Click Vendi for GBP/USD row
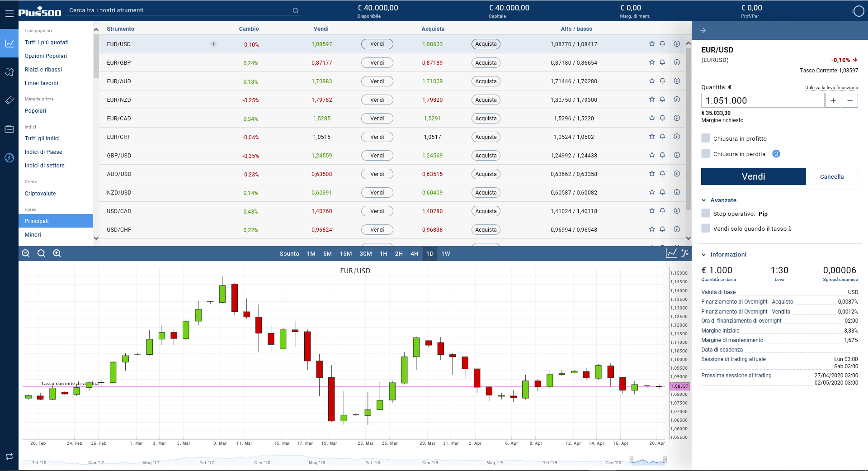Viewport: 868px width, 471px height. click(377, 155)
